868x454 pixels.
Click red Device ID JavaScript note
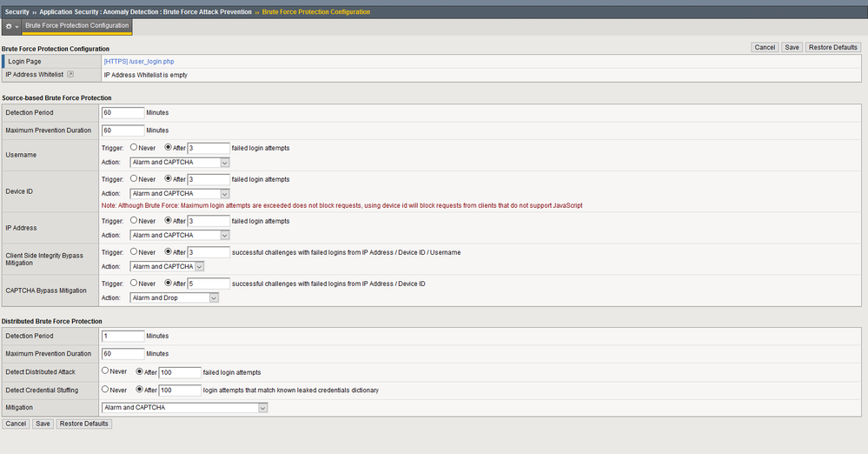342,205
